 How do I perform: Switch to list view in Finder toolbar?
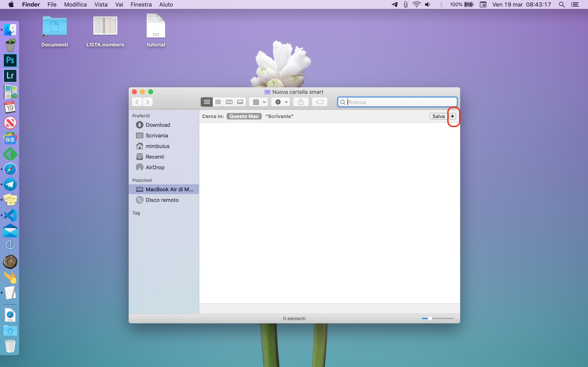tap(218, 102)
